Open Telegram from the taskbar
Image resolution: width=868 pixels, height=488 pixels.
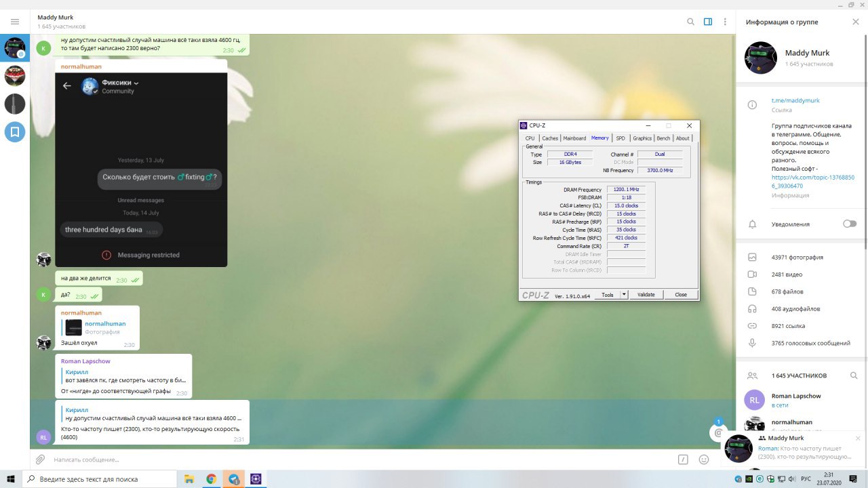coord(234,479)
